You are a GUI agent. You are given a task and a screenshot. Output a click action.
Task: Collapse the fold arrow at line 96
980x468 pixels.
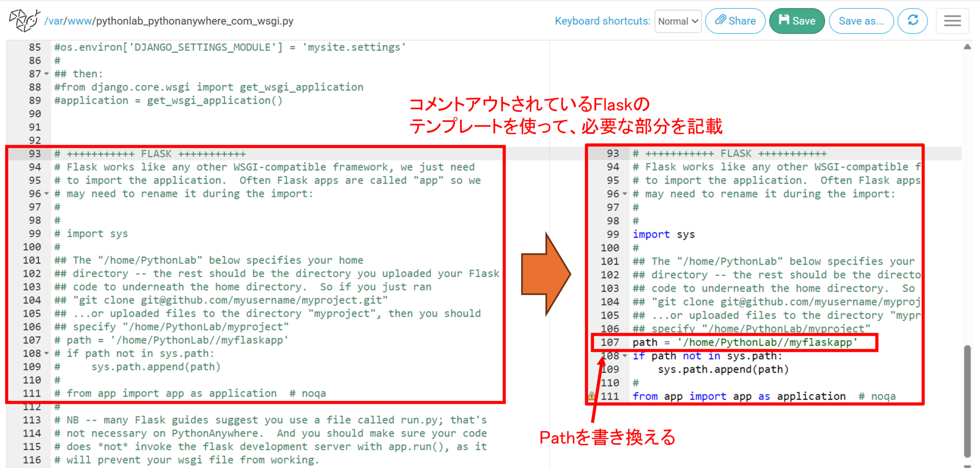[45, 194]
